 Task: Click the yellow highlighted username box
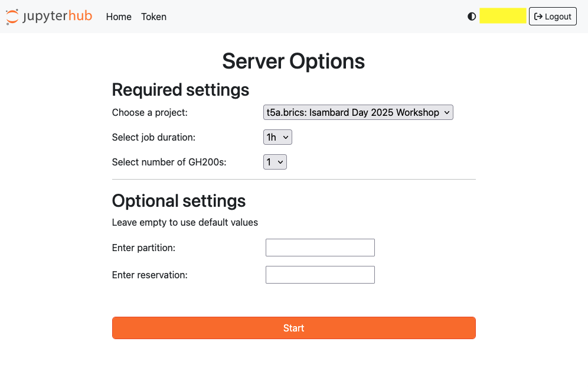503,16
